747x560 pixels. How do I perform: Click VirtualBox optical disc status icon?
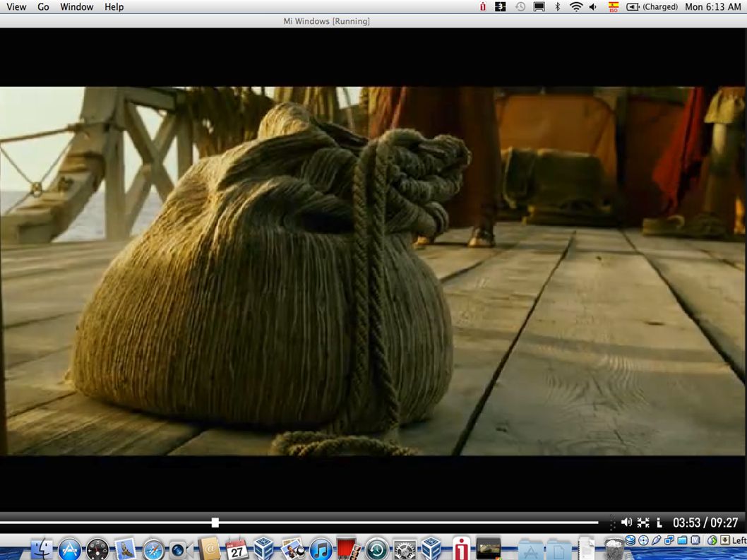tap(643, 540)
